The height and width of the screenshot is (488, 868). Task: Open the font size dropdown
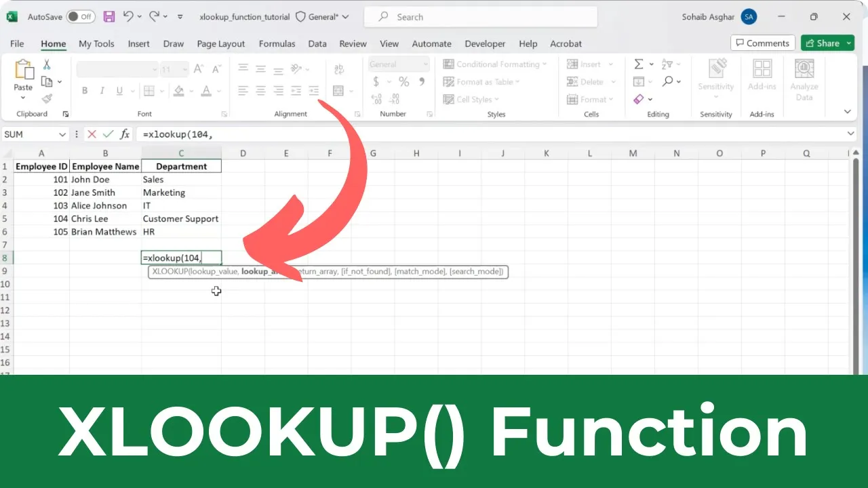(184, 69)
